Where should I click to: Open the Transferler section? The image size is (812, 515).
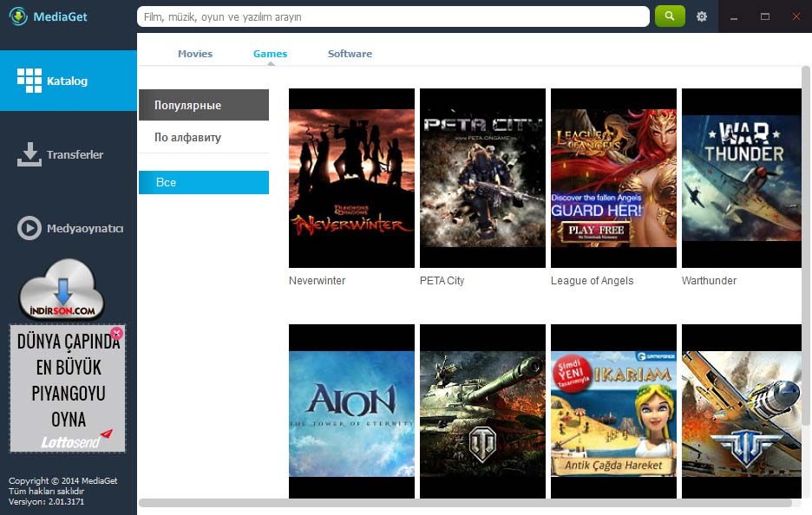69,154
